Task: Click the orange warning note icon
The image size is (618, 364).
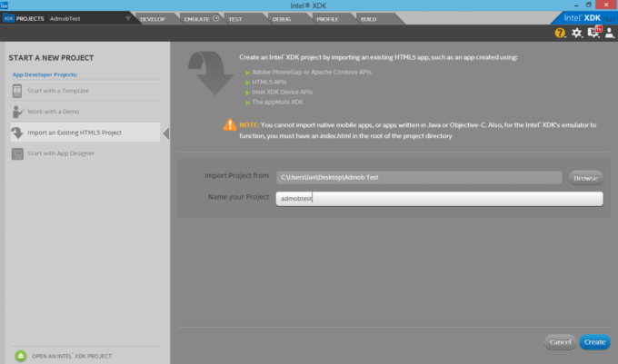Action: pos(230,124)
